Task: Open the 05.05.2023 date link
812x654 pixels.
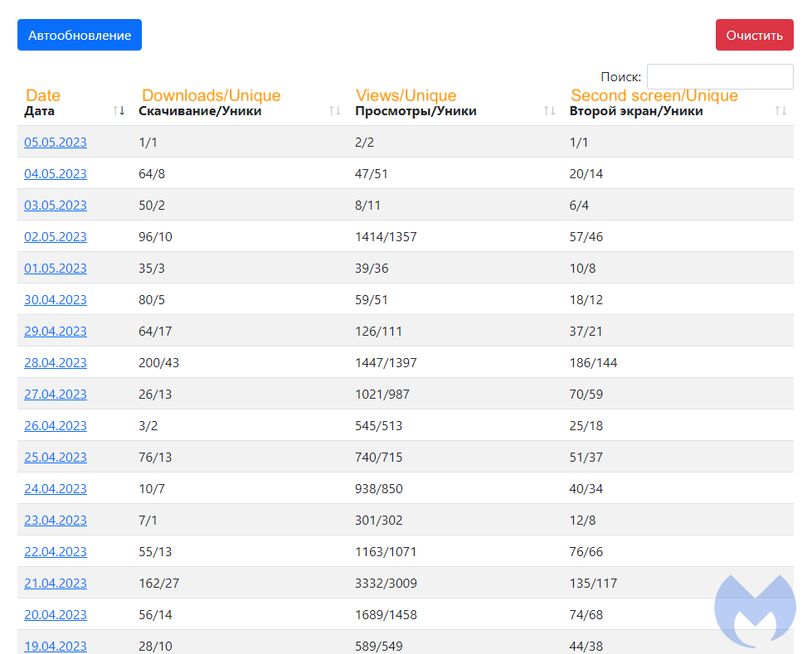Action: (x=56, y=143)
